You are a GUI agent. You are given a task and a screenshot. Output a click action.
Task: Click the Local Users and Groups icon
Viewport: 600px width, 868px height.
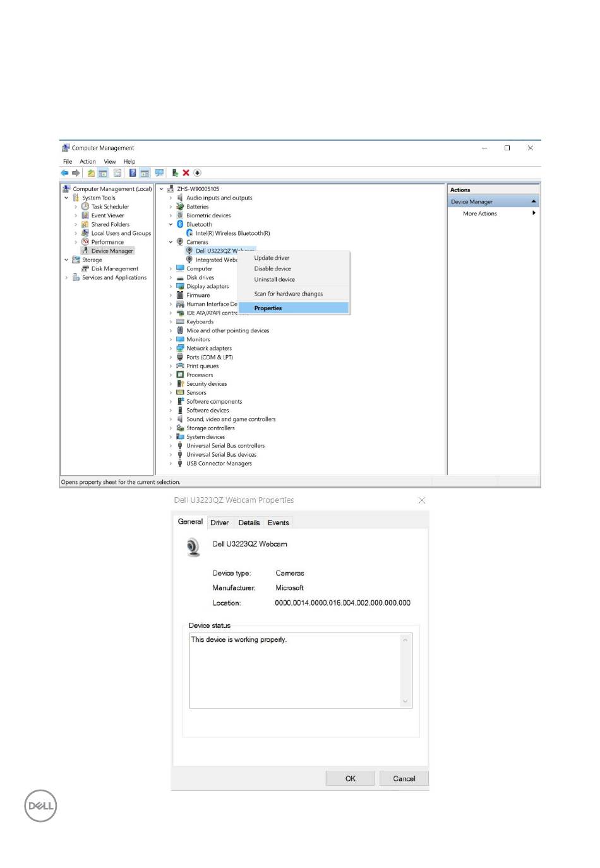tap(85, 233)
